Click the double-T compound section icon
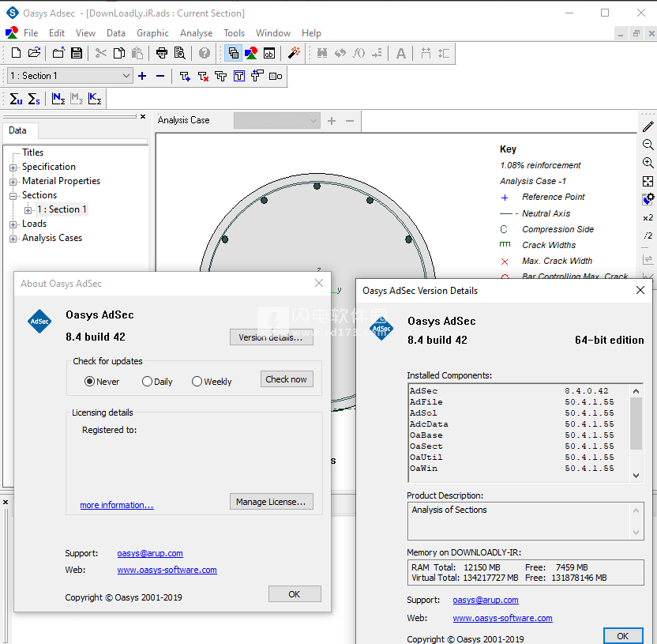Screen dimensions: 657x644 (x=221, y=76)
